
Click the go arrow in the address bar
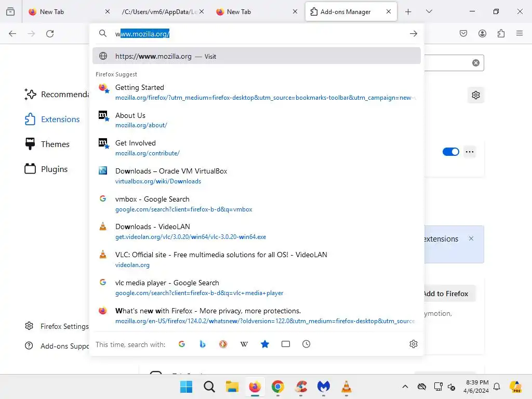coord(413,34)
